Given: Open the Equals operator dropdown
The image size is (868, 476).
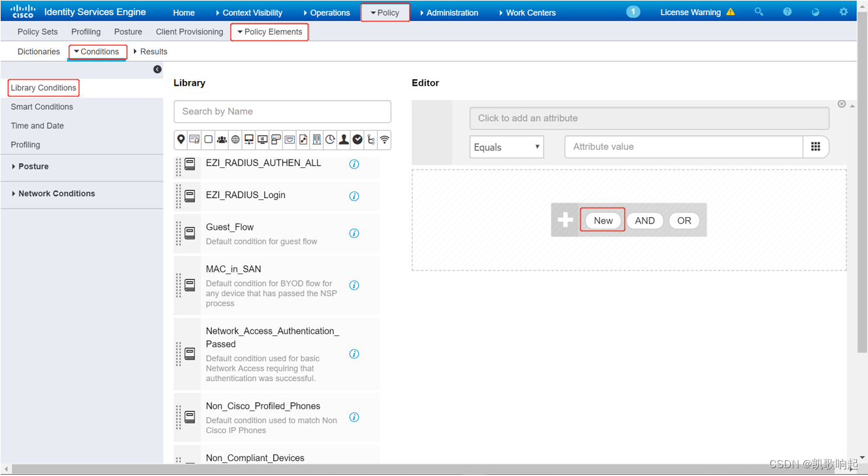Looking at the screenshot, I should 507,147.
